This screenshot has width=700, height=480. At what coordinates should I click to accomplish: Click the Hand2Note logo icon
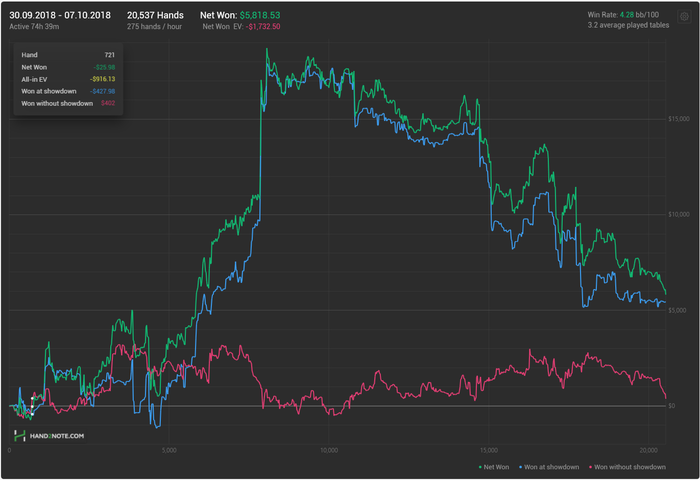pos(20,435)
